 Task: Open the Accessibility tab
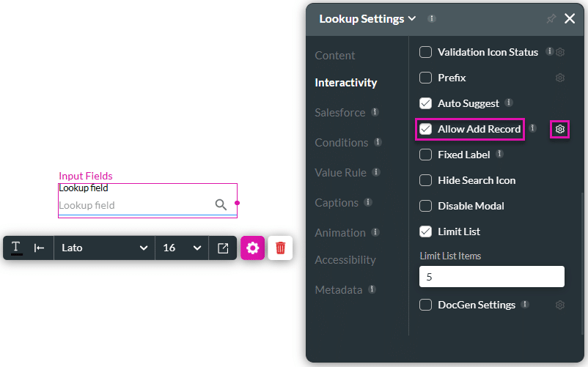pos(345,260)
